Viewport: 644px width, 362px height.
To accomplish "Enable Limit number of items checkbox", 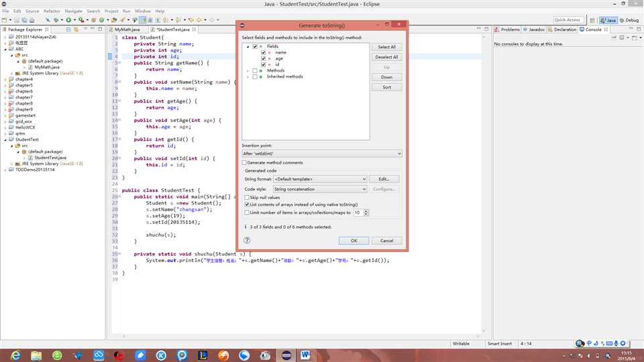I will point(247,213).
